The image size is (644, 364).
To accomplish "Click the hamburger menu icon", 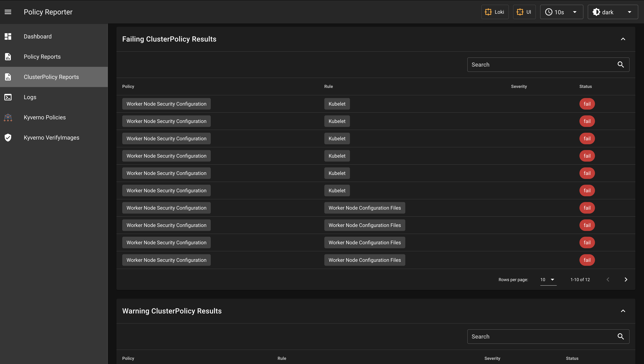I will (8, 12).
